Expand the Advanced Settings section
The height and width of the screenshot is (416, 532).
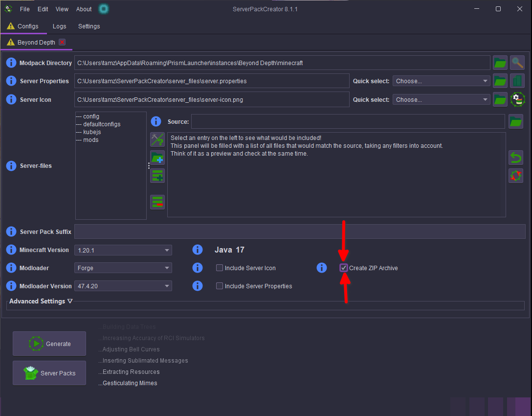(41, 301)
